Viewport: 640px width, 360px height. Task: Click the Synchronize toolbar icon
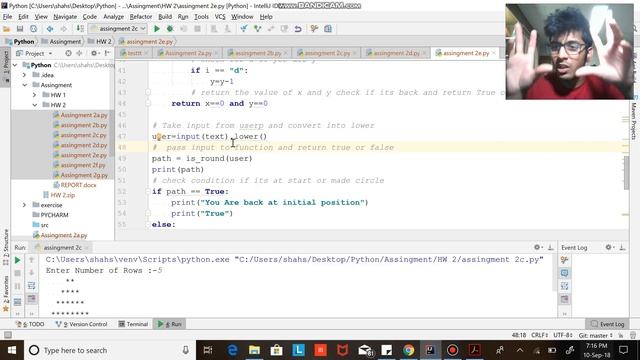point(33,29)
